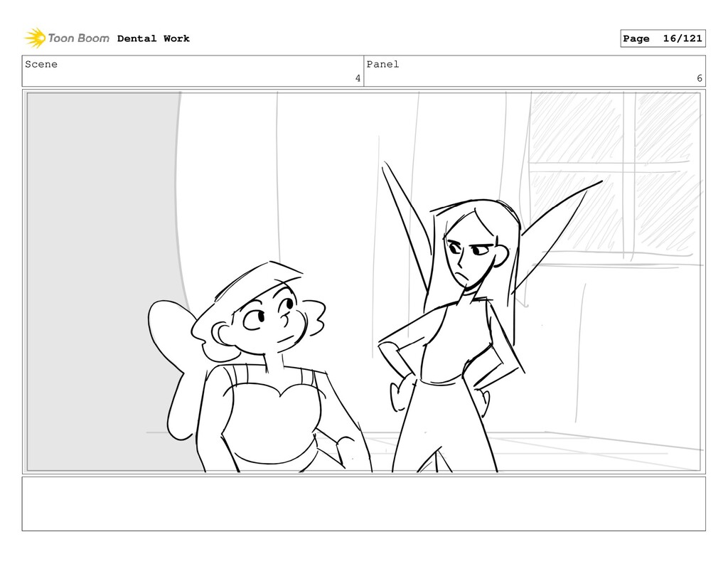Image resolution: width=728 pixels, height=564 pixels.
Task: Click scene number 4
Action: [x=358, y=78]
